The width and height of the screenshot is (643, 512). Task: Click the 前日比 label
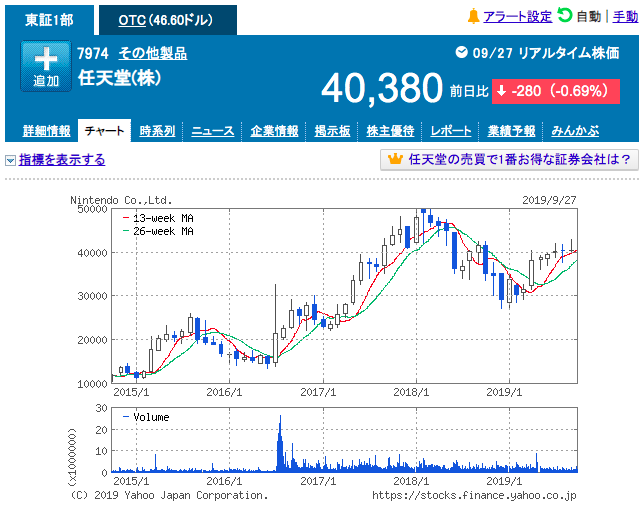pos(469,91)
